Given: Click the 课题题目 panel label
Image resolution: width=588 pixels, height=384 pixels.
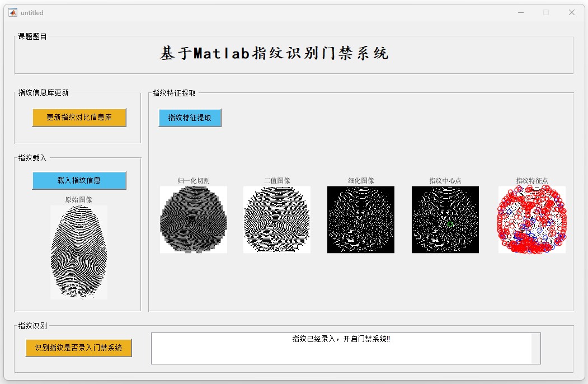Looking at the screenshot, I should coord(32,36).
